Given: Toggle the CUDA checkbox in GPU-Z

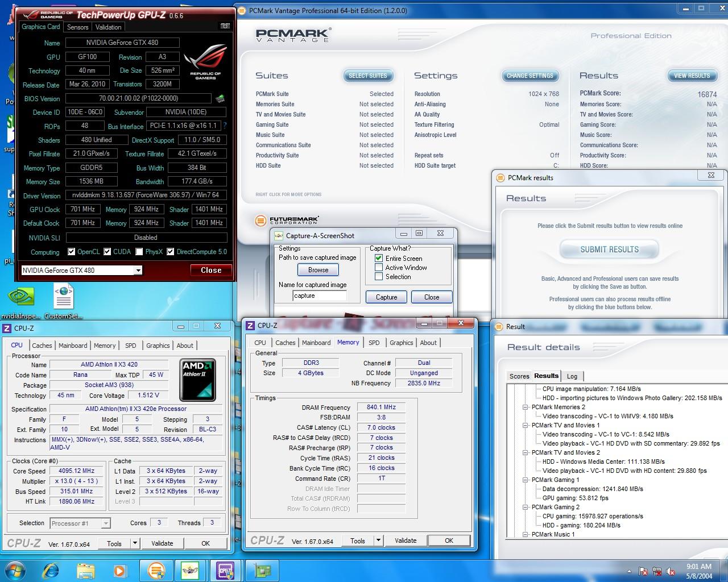Looking at the screenshot, I should [107, 252].
